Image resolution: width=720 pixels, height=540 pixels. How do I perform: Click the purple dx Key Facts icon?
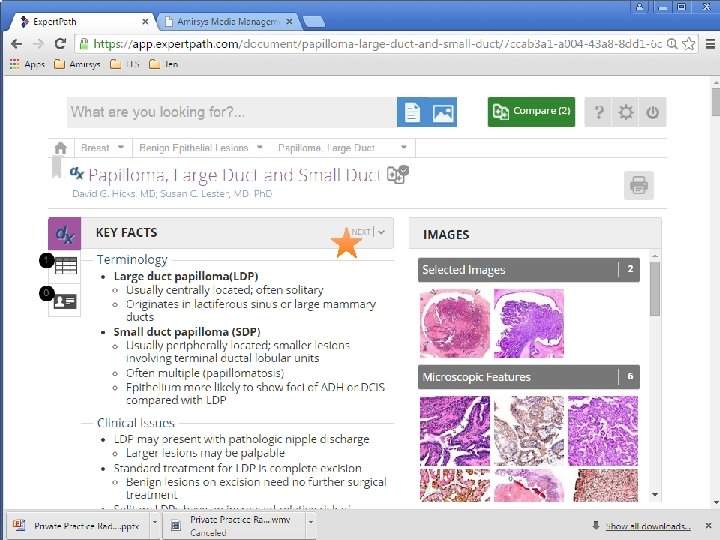pos(65,234)
